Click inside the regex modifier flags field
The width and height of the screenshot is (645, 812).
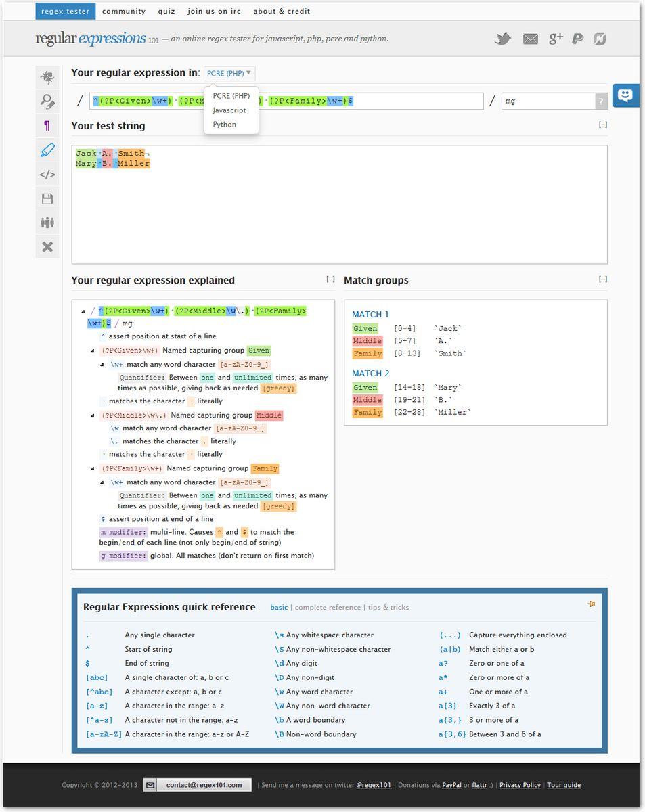(548, 101)
